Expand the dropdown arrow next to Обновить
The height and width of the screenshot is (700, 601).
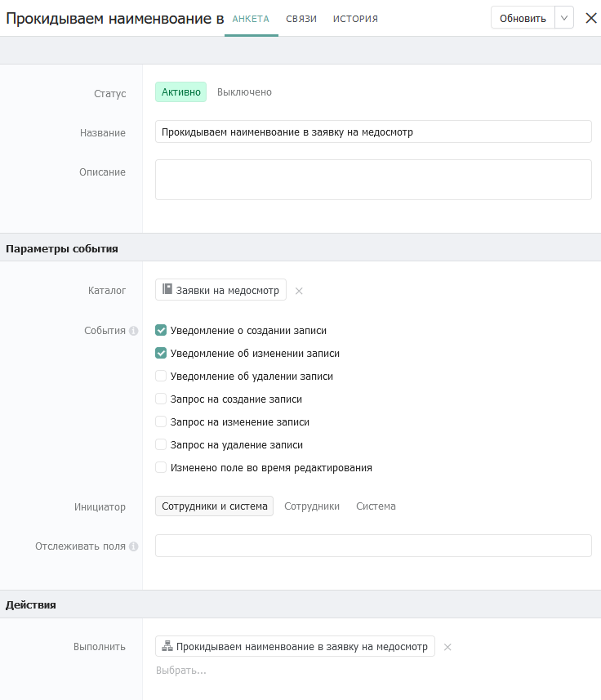pyautogui.click(x=564, y=18)
